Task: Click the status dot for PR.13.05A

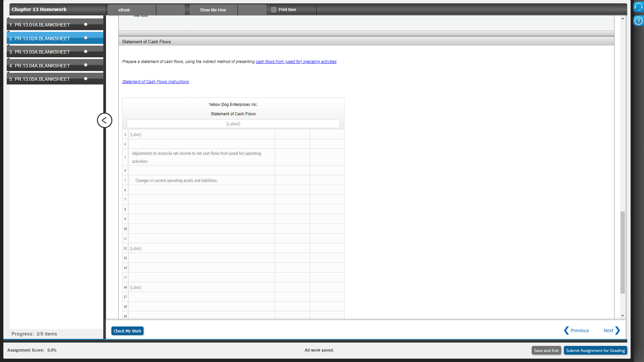Action: [86, 78]
